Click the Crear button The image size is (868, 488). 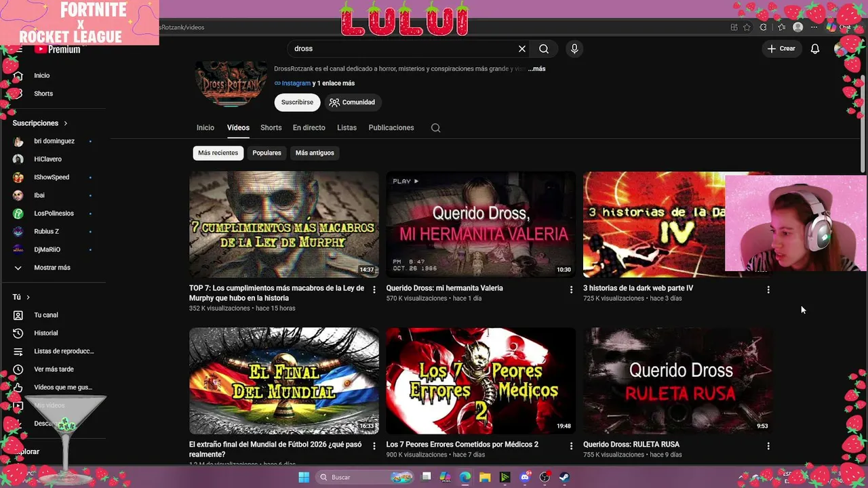pos(781,49)
